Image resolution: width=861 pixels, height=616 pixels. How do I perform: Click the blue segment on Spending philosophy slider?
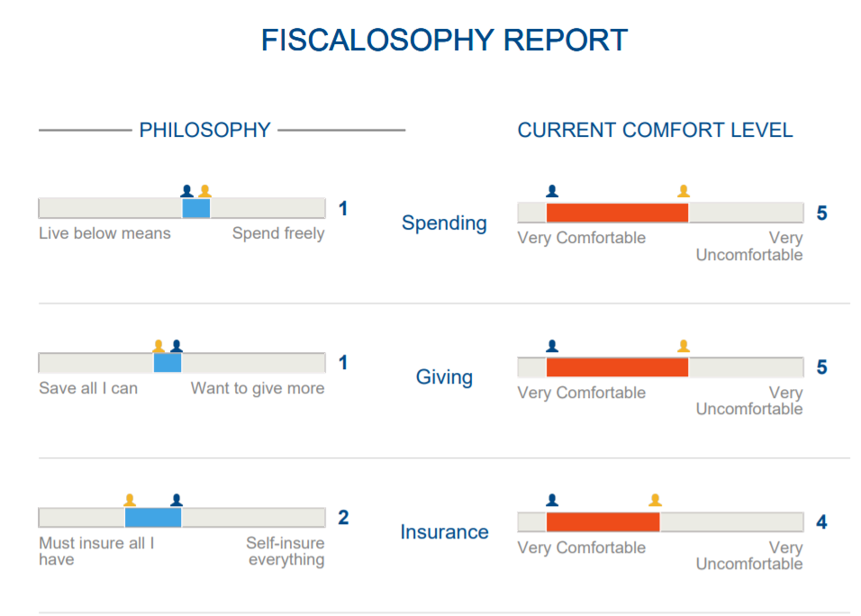(x=196, y=209)
